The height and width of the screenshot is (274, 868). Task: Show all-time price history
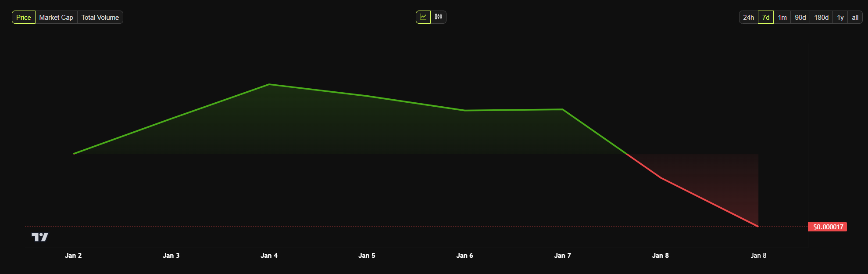(x=855, y=17)
